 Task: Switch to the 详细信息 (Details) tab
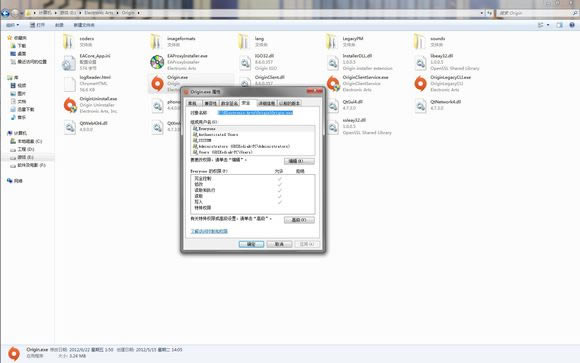pyautogui.click(x=266, y=103)
